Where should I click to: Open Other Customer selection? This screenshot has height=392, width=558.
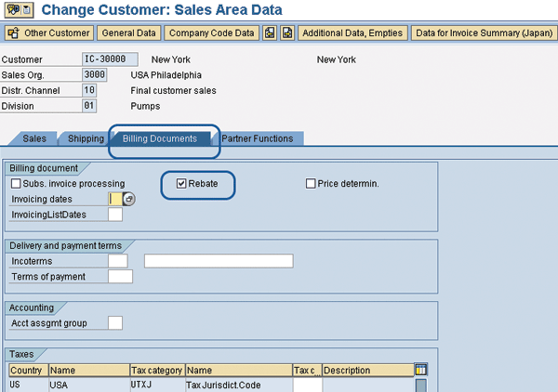click(x=49, y=33)
